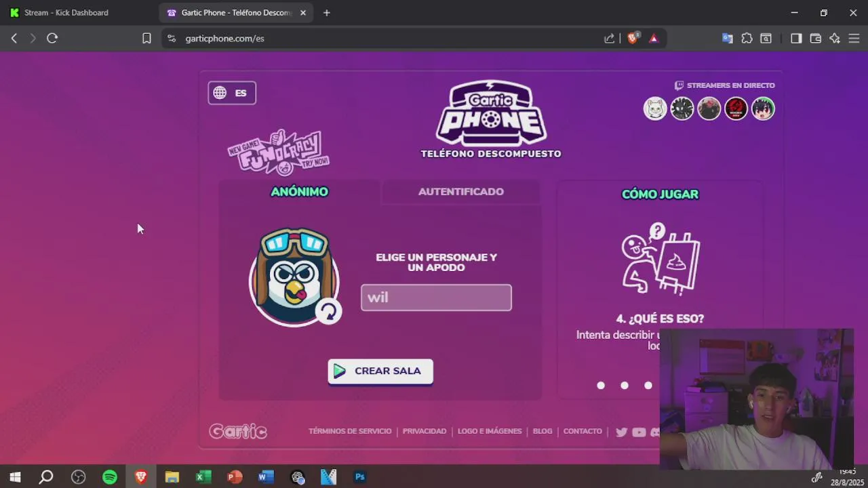Open Leo AI assistant sparkle icon
The width and height of the screenshot is (868, 488).
tap(835, 39)
